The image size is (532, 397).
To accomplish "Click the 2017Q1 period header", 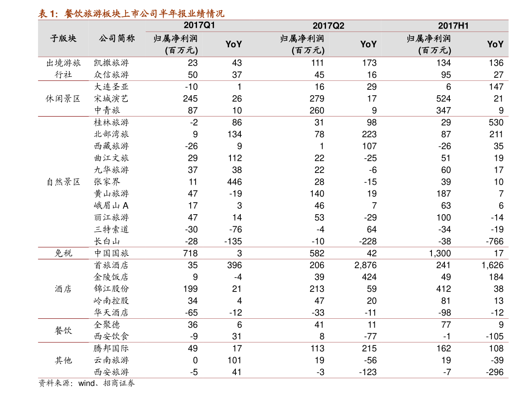I will (x=199, y=25).
